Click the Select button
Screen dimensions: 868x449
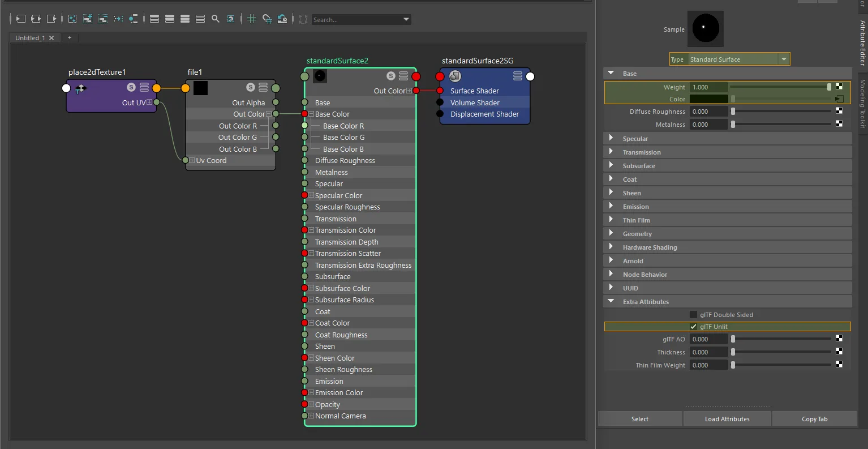[x=640, y=419]
